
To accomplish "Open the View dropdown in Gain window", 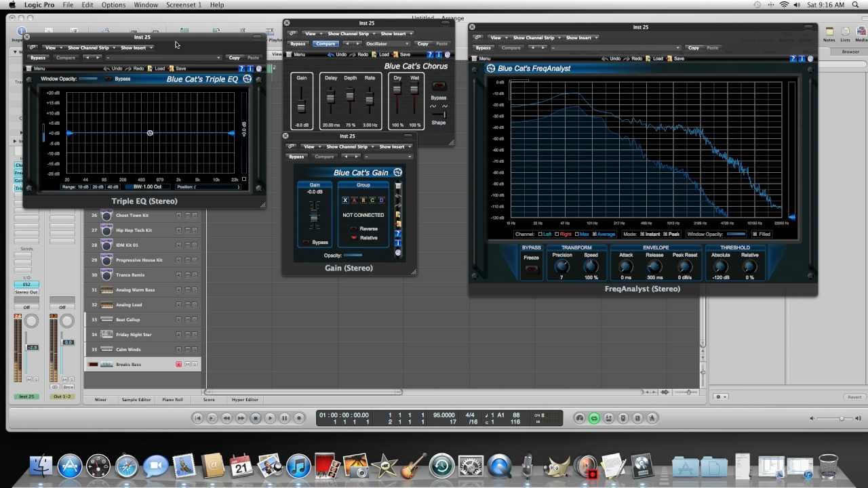I will (x=311, y=146).
